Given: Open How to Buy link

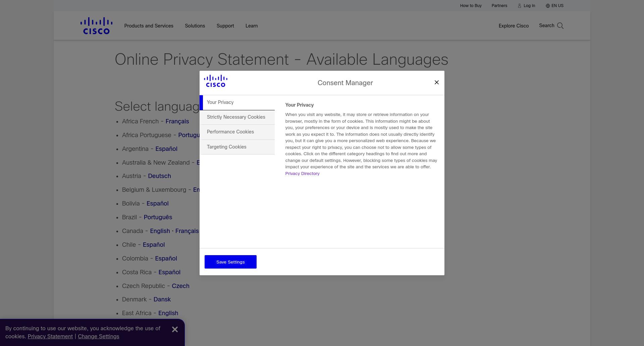Looking at the screenshot, I should pos(471,6).
